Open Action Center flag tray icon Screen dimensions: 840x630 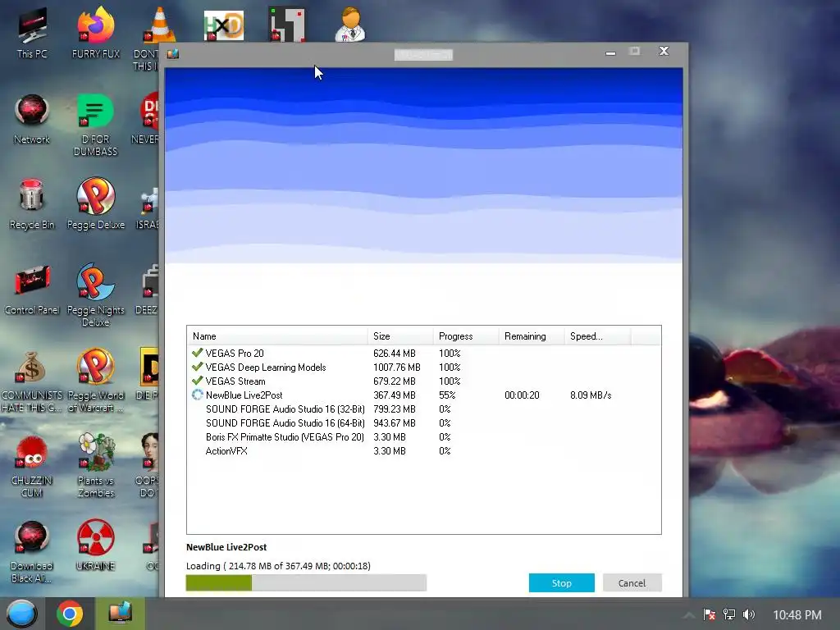pyautogui.click(x=710, y=614)
